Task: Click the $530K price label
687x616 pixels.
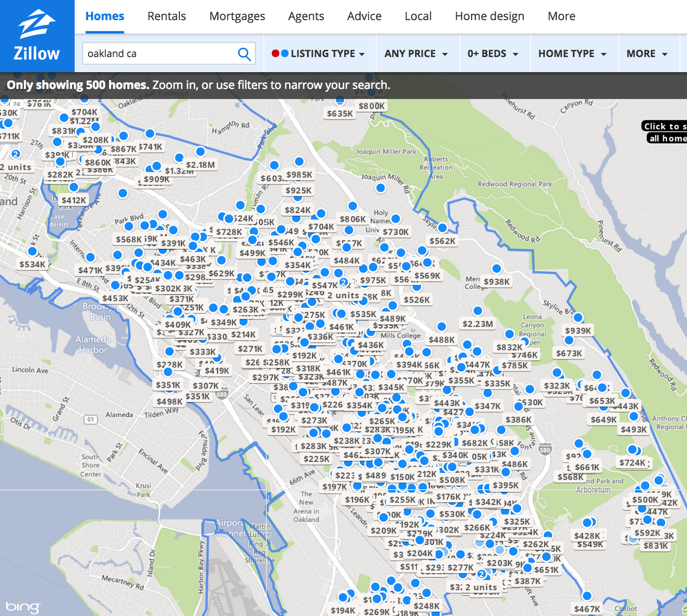Action: pos(452,514)
